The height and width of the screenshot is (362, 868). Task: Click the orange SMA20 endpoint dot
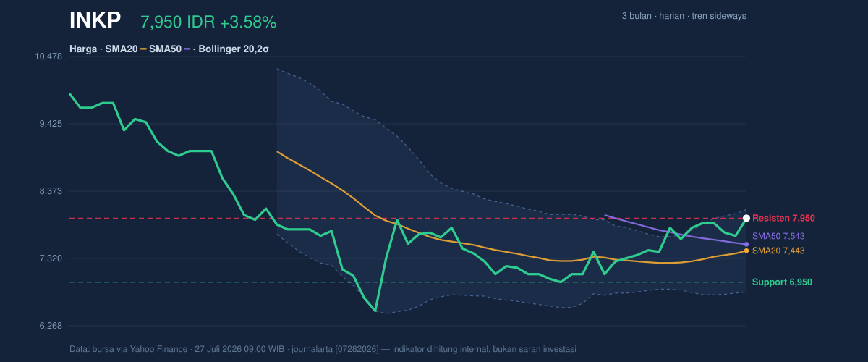(x=746, y=251)
